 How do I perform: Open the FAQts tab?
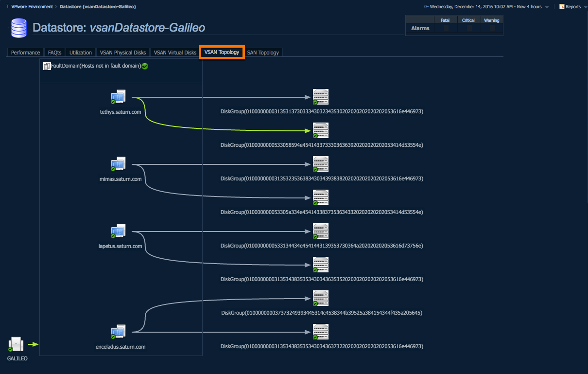coord(55,53)
